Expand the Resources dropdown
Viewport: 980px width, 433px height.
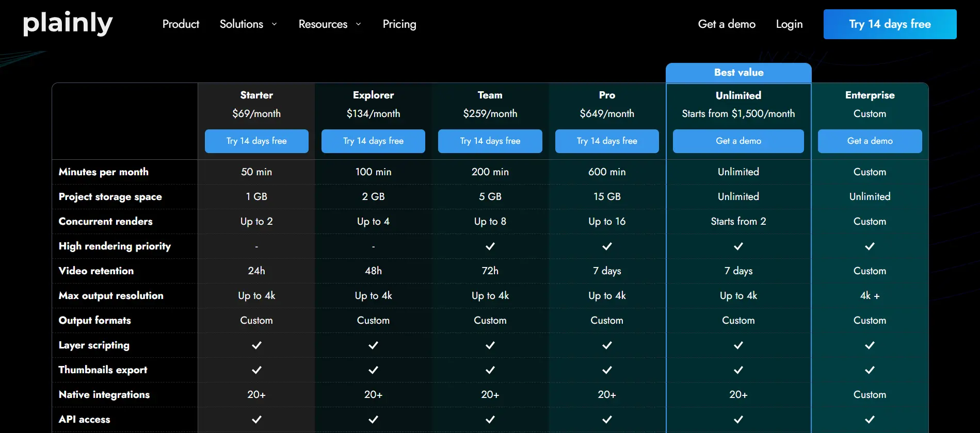tap(330, 24)
